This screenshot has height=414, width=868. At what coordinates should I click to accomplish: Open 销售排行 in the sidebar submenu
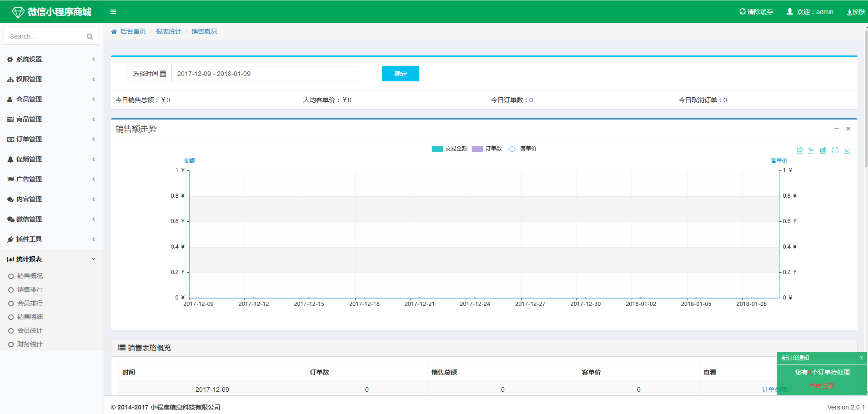(30, 289)
